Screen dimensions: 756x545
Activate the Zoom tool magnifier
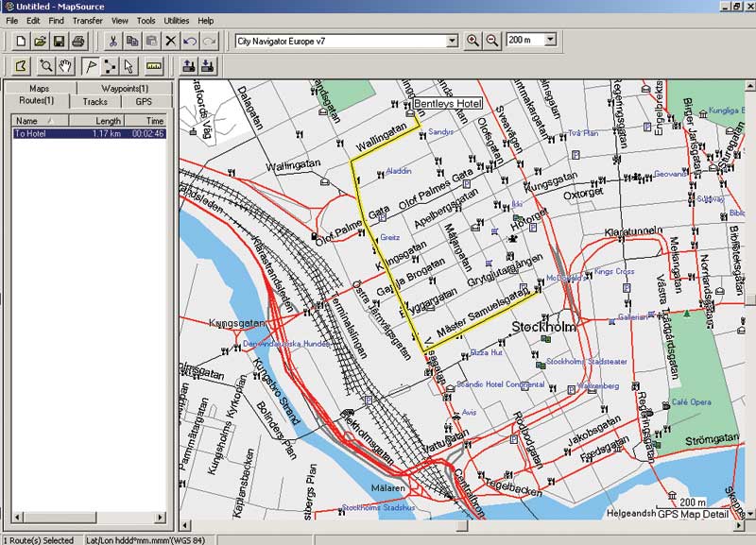point(46,66)
